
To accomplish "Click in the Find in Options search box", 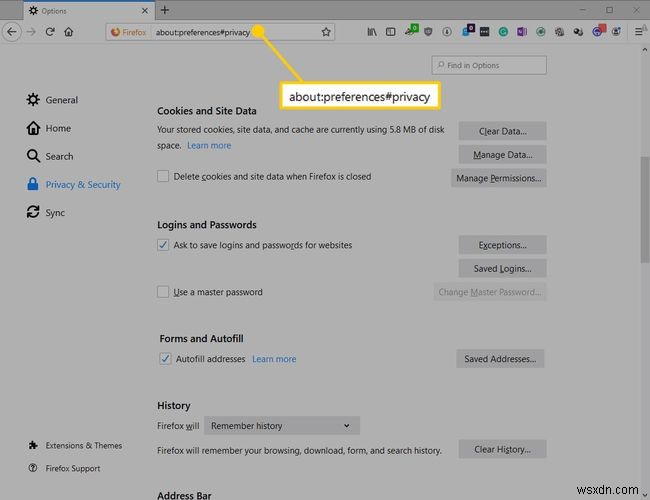I will point(489,65).
